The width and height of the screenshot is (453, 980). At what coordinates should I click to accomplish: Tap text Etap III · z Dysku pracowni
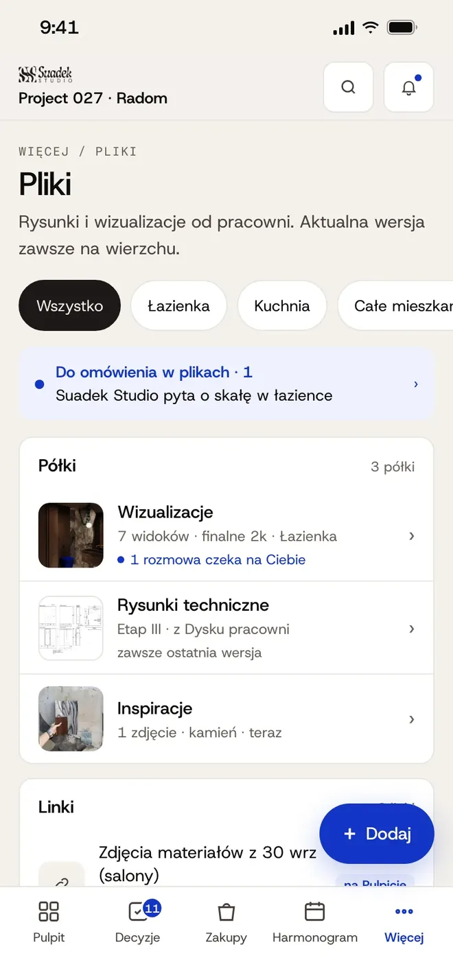203,629
